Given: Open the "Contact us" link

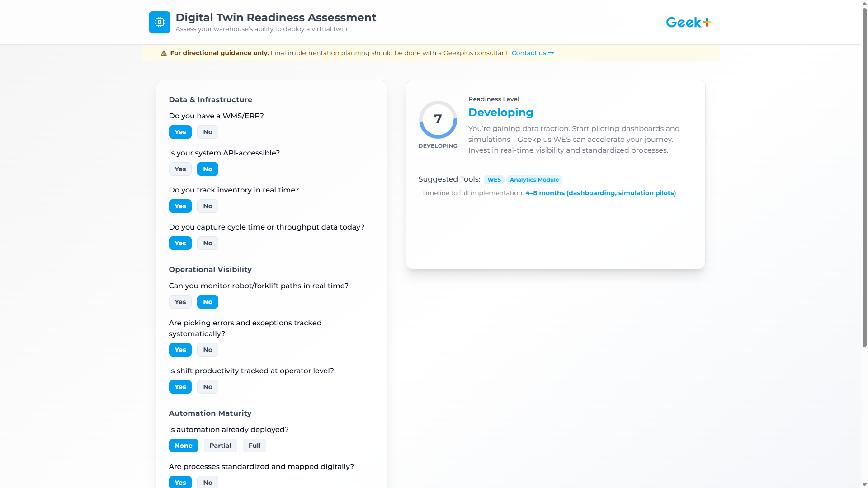Looking at the screenshot, I should coord(532,53).
